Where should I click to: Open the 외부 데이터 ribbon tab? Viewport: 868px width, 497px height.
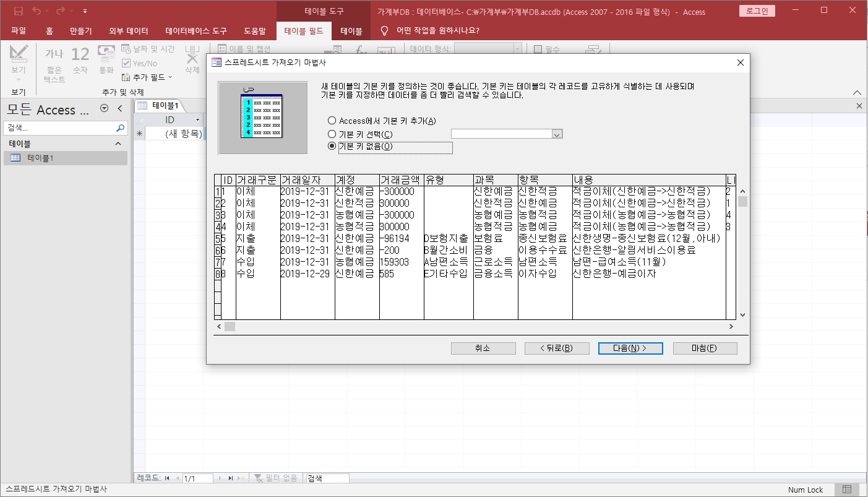click(129, 30)
